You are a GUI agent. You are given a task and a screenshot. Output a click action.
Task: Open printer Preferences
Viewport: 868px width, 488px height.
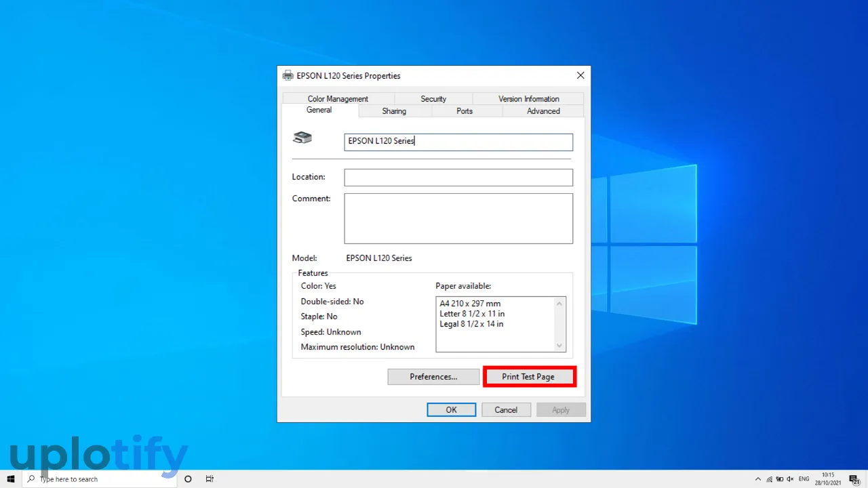(433, 377)
